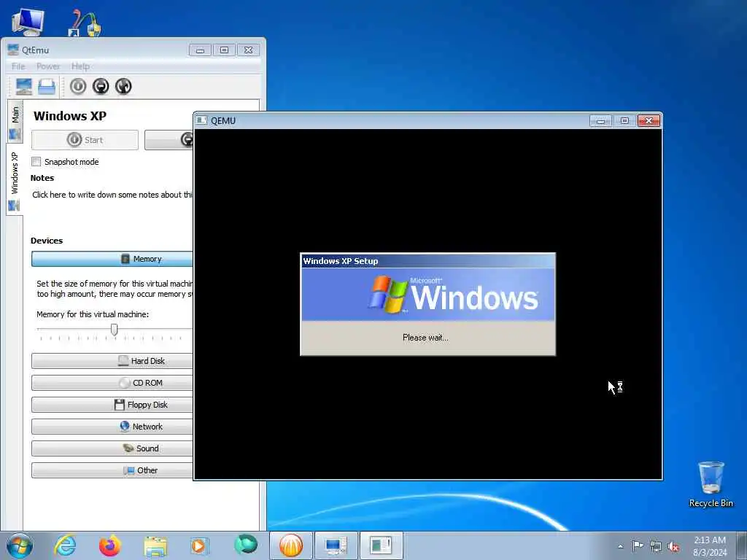This screenshot has width=747, height=560.
Task: Click the power start icon in QtEmu toolbar
Action: pyautogui.click(x=78, y=86)
